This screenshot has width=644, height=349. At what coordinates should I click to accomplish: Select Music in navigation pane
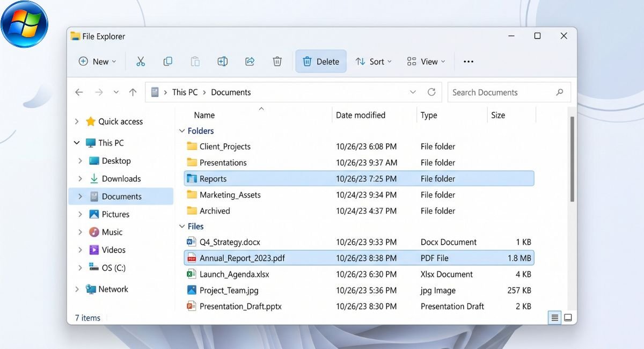[x=106, y=232]
